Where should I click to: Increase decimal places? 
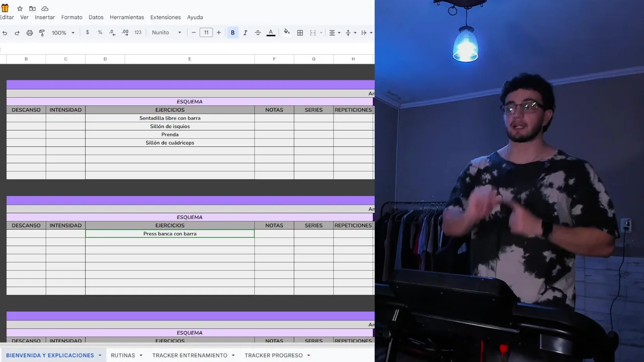pos(125,33)
